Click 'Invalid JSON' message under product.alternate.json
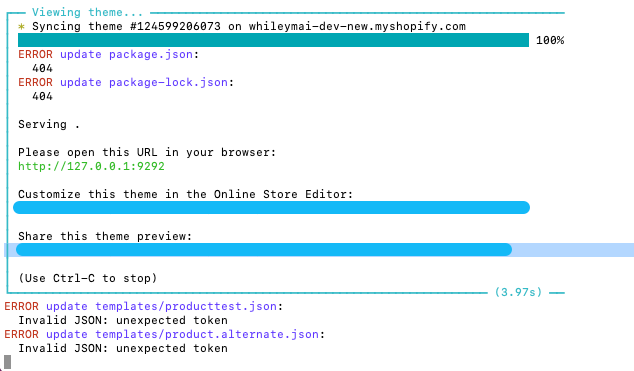Image resolution: width=634 pixels, height=371 pixels. pyautogui.click(x=123, y=348)
